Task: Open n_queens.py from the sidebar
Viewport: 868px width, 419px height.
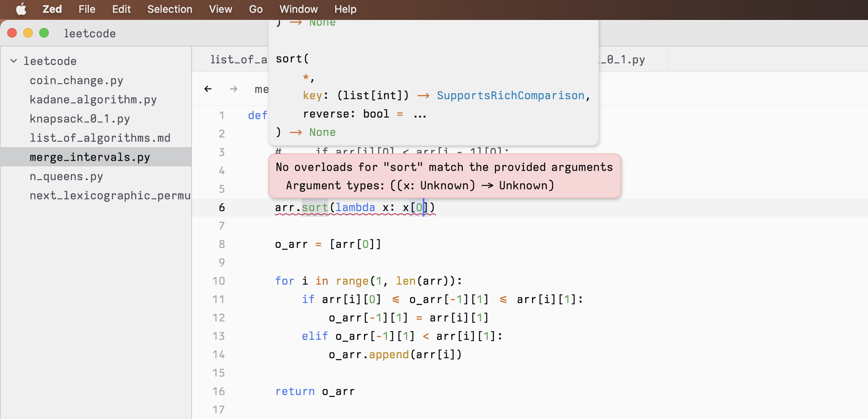Action: tap(66, 176)
